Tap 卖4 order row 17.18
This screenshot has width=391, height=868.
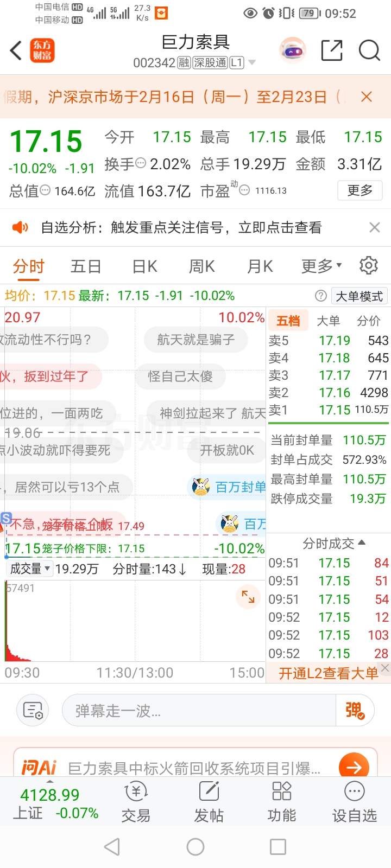point(329,358)
